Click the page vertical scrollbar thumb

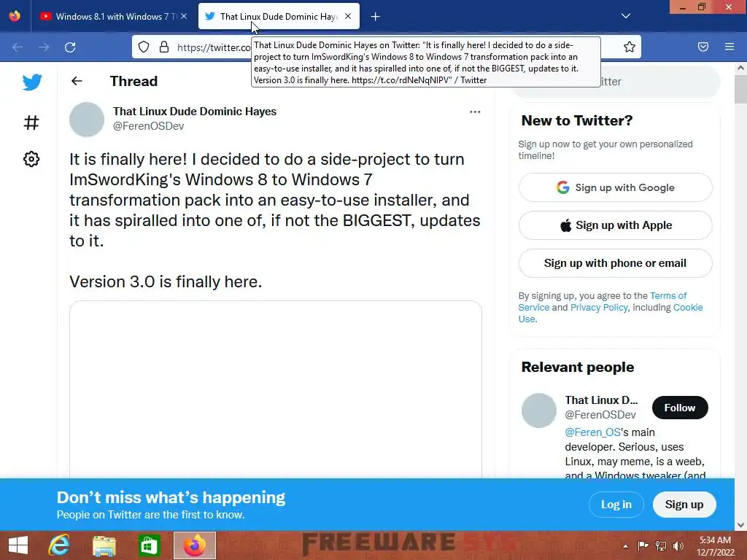740,89
